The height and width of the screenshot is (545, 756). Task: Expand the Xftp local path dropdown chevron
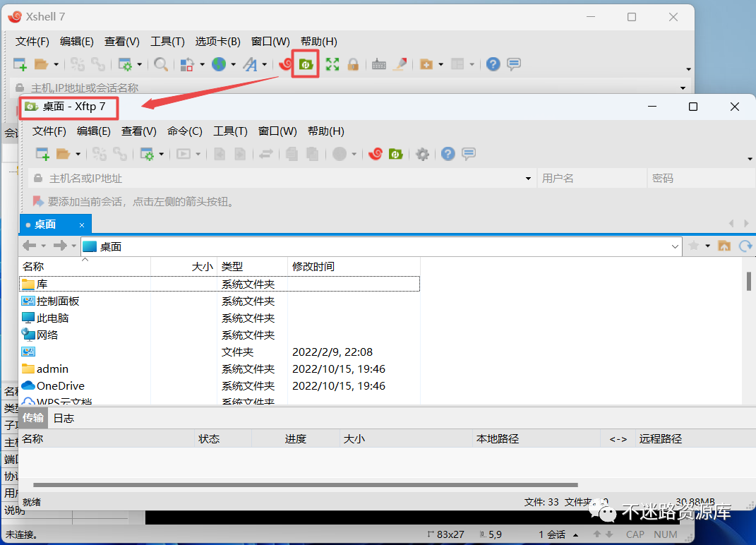coord(675,246)
